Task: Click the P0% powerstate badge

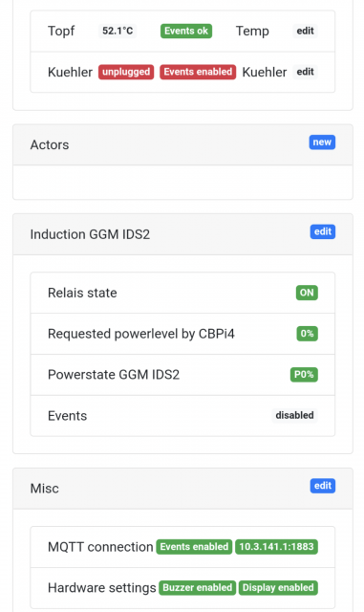Action: (304, 375)
